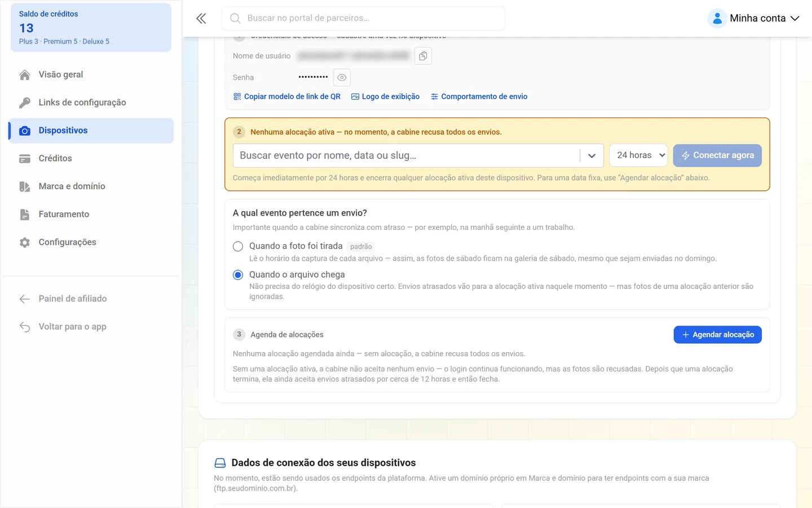Viewport: 812px width, 508px height.
Task: Click the 'padrão' badge label
Action: click(x=361, y=247)
